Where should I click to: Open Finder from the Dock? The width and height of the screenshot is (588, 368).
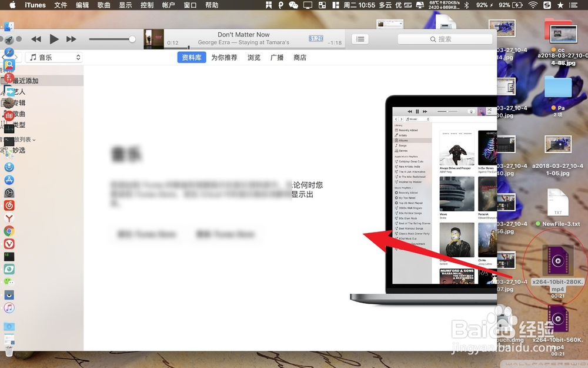point(9,26)
